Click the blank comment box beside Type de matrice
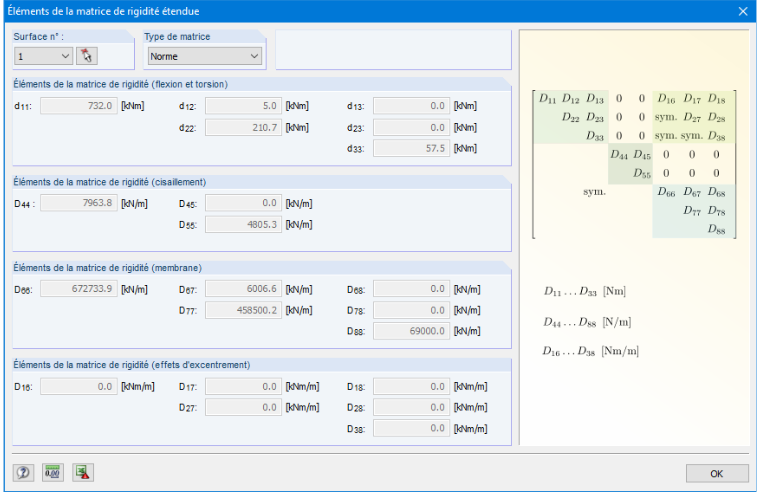 coord(393,50)
